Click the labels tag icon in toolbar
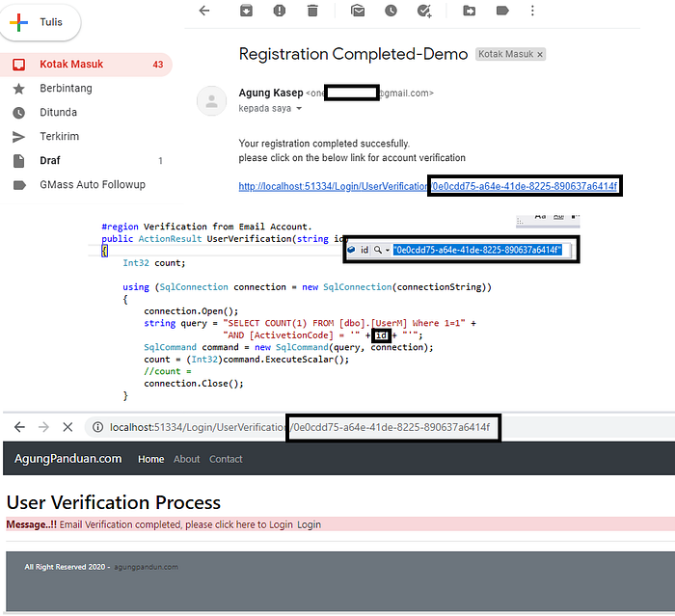Screen dimensions: 675x616 point(502,11)
